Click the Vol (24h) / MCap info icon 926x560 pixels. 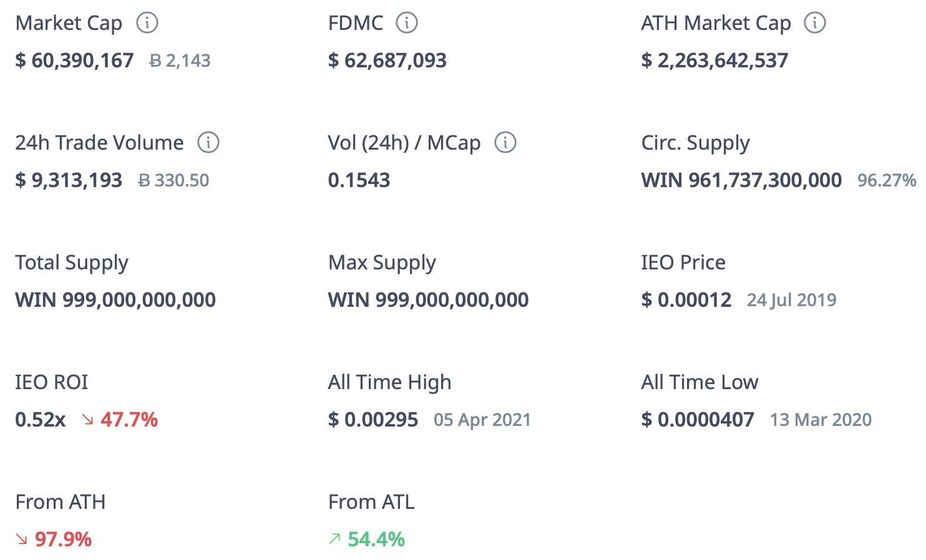(505, 143)
